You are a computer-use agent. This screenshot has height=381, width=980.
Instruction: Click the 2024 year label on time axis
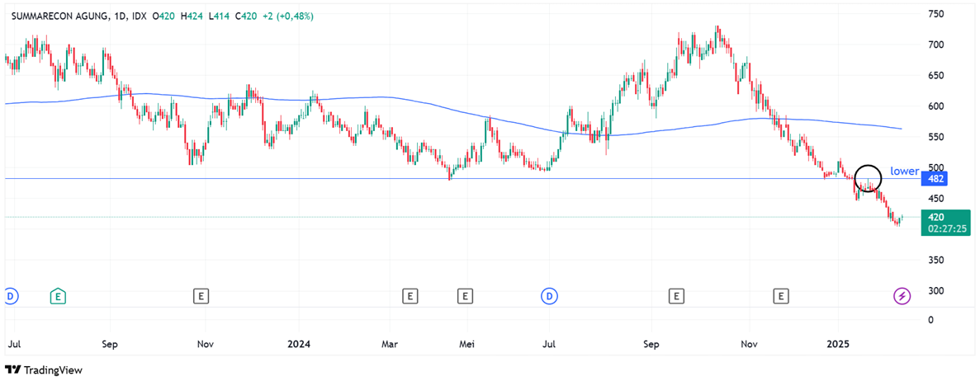298,344
